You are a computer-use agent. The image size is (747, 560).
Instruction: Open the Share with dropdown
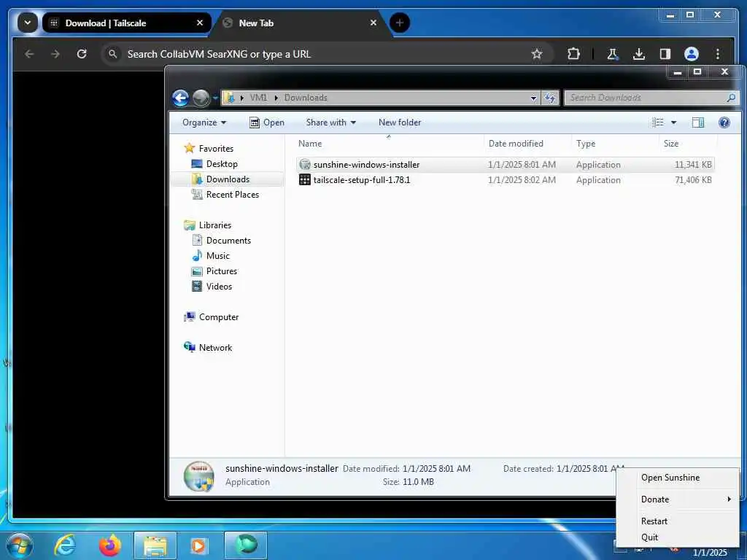(330, 122)
